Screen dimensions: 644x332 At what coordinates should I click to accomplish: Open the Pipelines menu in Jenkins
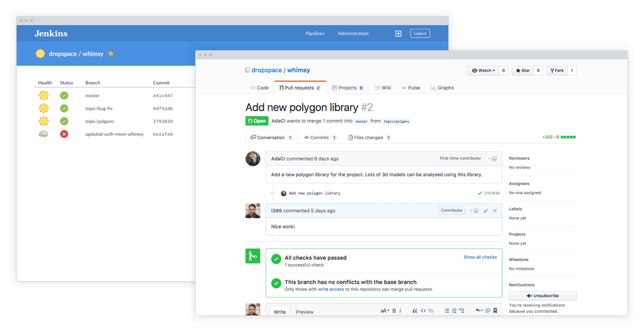click(314, 33)
